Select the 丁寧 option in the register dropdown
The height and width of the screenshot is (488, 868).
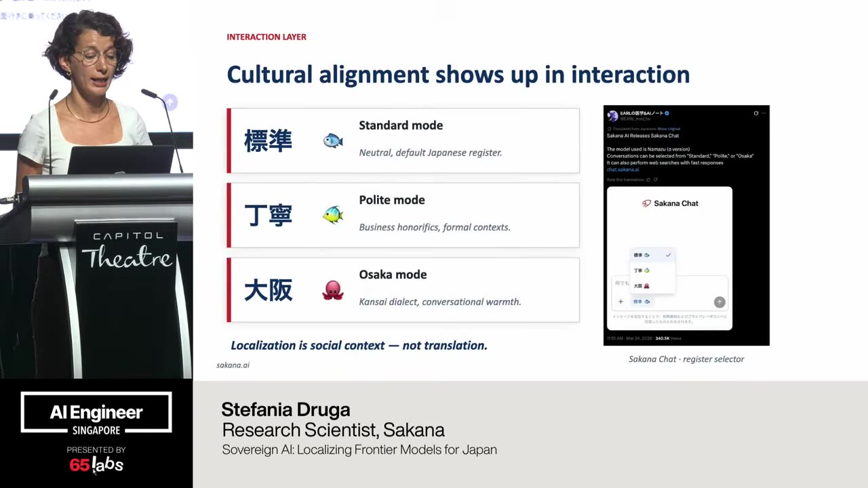pyautogui.click(x=653, y=270)
